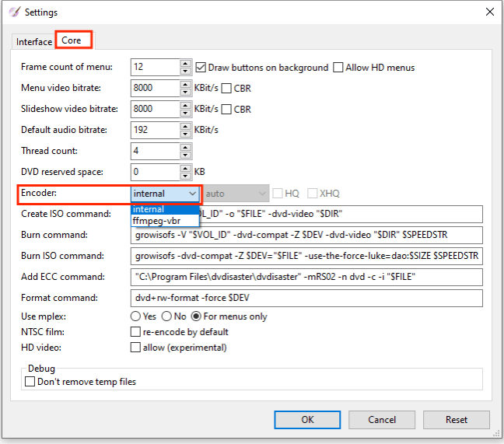
Task: Increase DVD reserved space spinner
Action: (185, 168)
